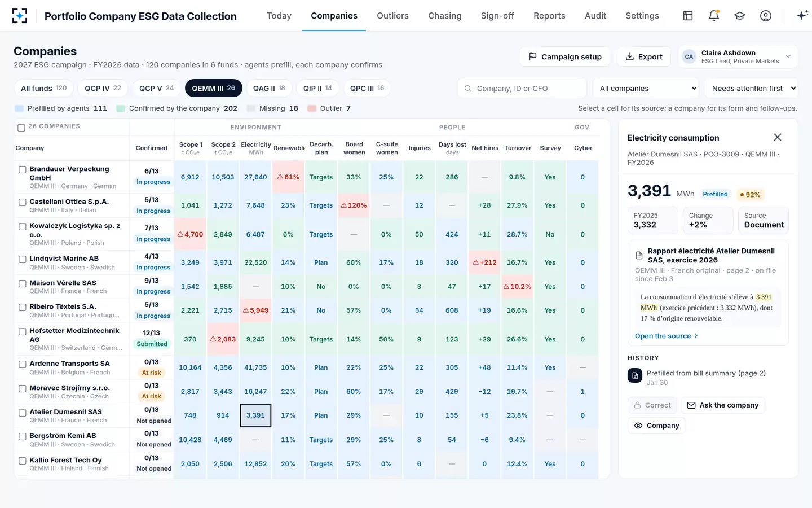The width and height of the screenshot is (812, 508).
Task: Focus the Company, ID or CFO search field
Action: click(x=522, y=89)
